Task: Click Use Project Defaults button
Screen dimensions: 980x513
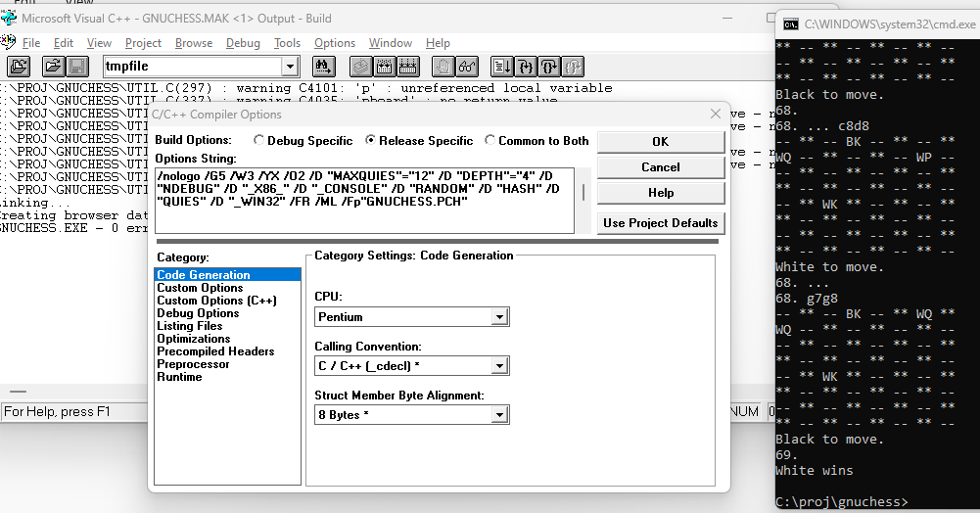Action: (661, 223)
